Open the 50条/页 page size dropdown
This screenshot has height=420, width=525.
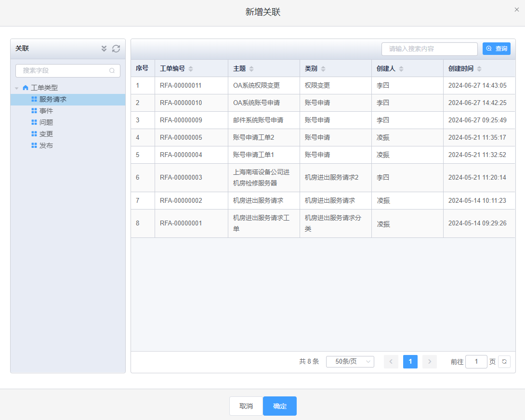coord(350,362)
